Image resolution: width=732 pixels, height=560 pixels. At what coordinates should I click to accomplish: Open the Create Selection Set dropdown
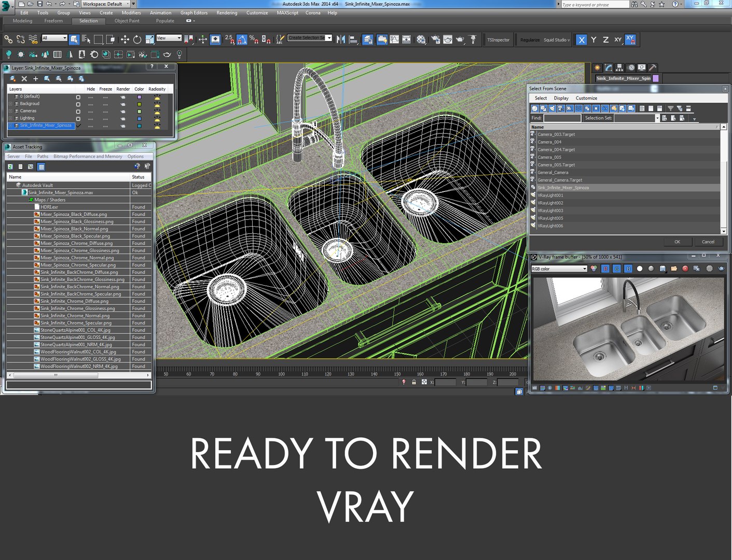tap(310, 38)
